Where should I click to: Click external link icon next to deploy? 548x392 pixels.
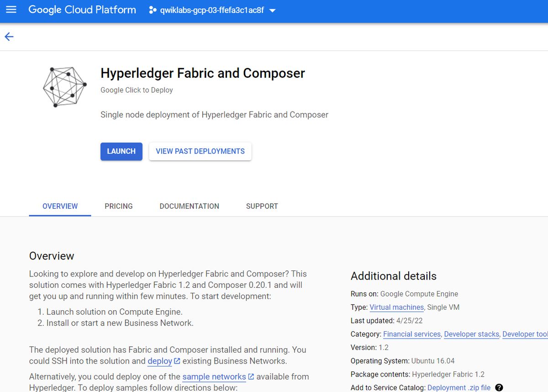click(x=177, y=361)
